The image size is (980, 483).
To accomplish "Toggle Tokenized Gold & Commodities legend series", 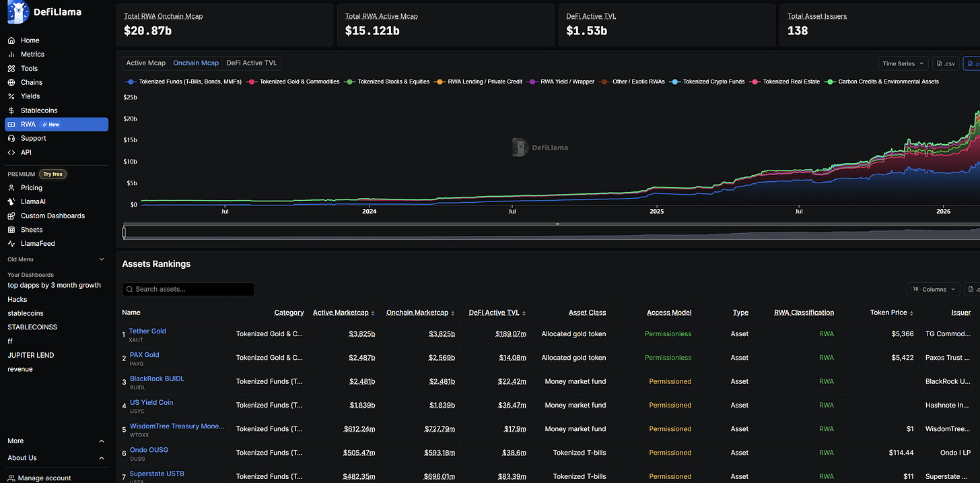I will click(x=293, y=82).
